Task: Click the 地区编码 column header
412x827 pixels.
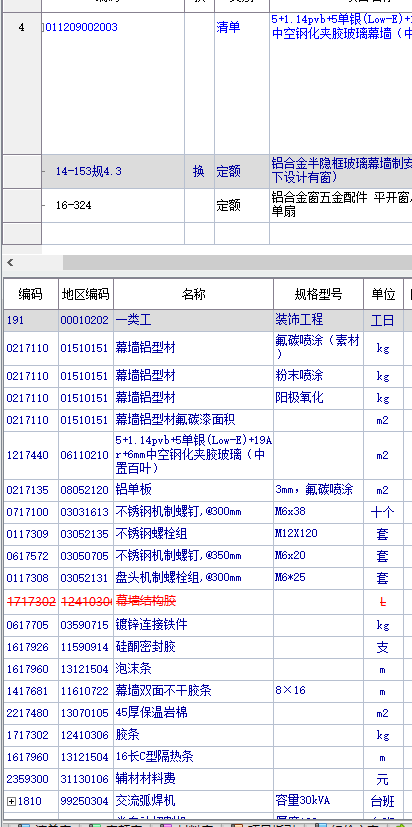Action: tap(85, 294)
